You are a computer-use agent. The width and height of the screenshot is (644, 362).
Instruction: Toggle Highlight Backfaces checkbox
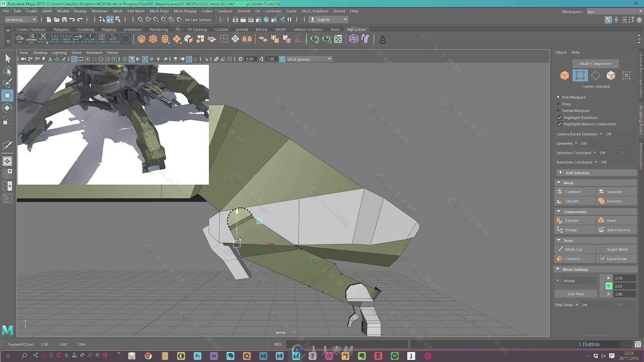(559, 117)
